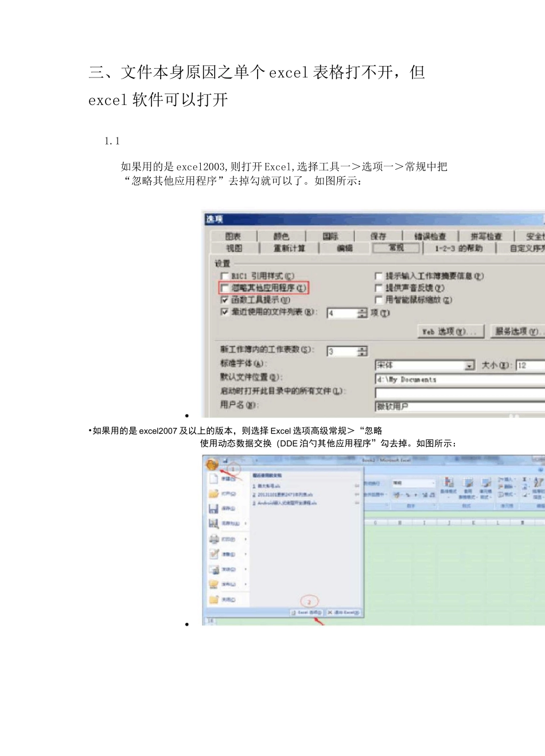Click the 用户名 field showing 微软用户
Image resolution: width=545 pixels, height=756 pixels.
click(x=460, y=406)
